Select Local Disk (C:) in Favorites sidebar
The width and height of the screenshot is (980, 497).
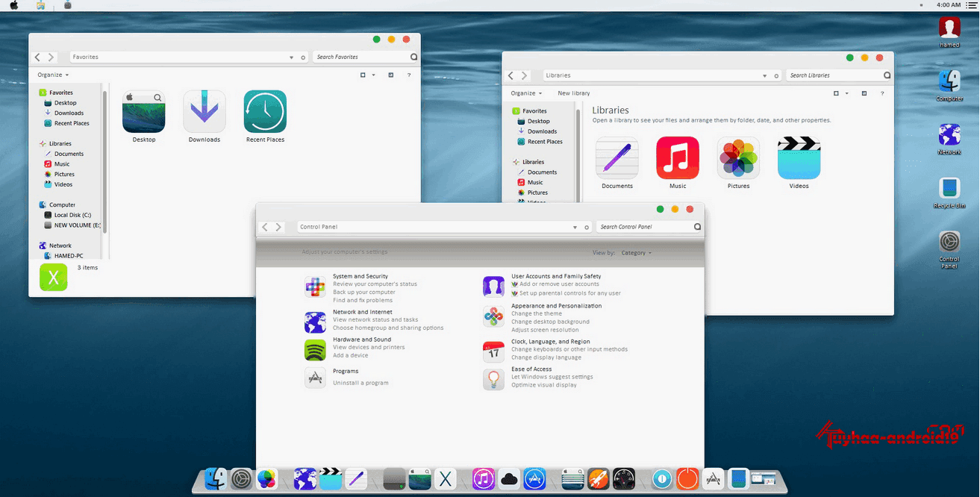(72, 215)
